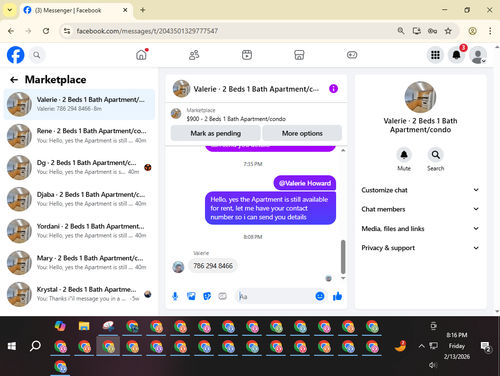Close the Messenger Facebook tab

(125, 10)
